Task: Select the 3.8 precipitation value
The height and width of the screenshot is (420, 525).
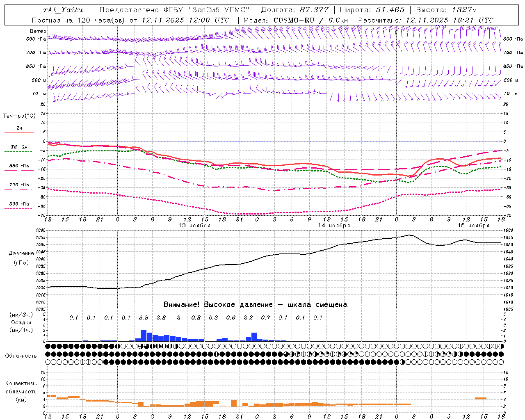Action: 144,317
